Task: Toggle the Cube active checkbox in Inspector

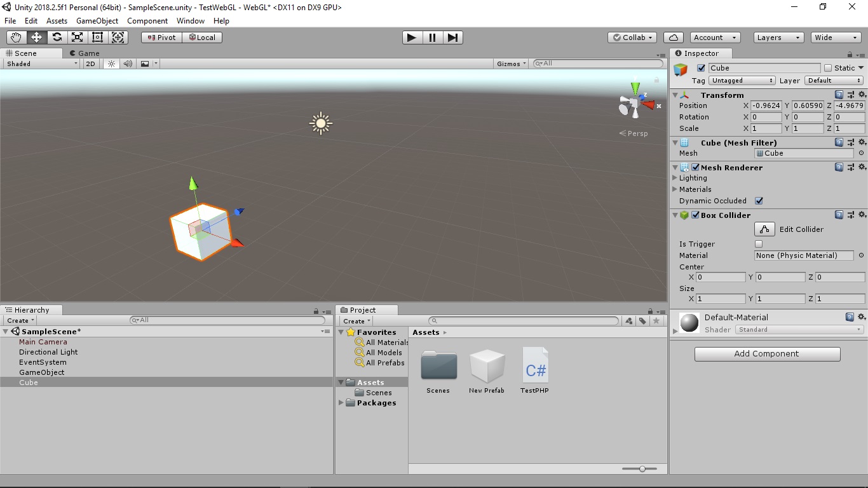Action: pyautogui.click(x=701, y=68)
